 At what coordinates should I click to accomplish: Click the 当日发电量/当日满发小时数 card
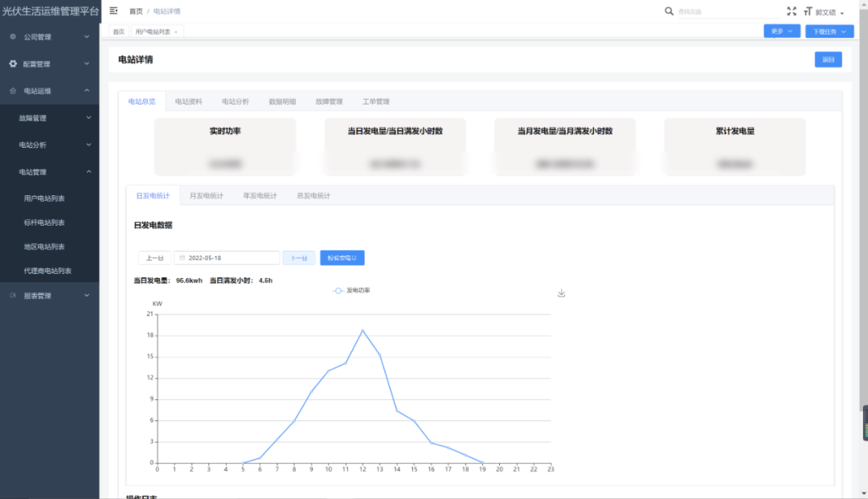click(x=395, y=147)
